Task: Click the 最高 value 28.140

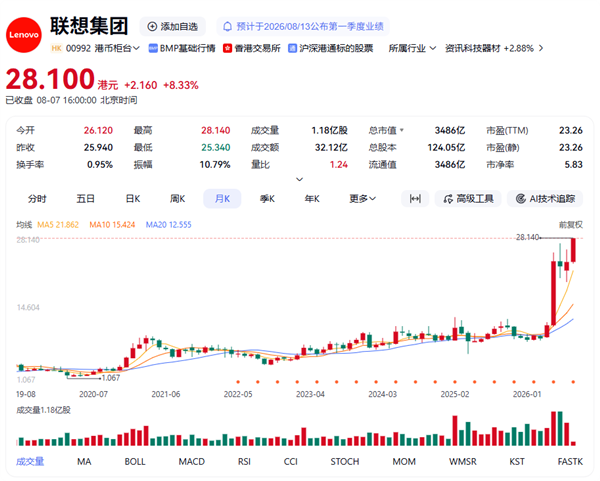Action: tap(216, 130)
